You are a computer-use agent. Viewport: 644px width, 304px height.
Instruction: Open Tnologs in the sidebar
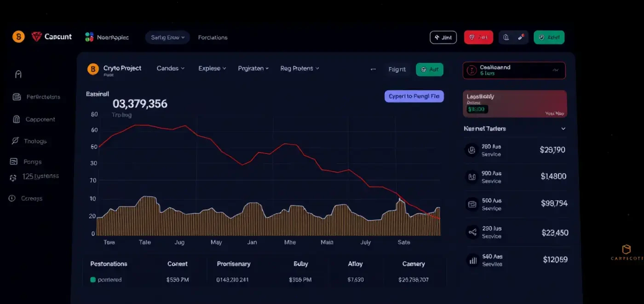point(35,141)
